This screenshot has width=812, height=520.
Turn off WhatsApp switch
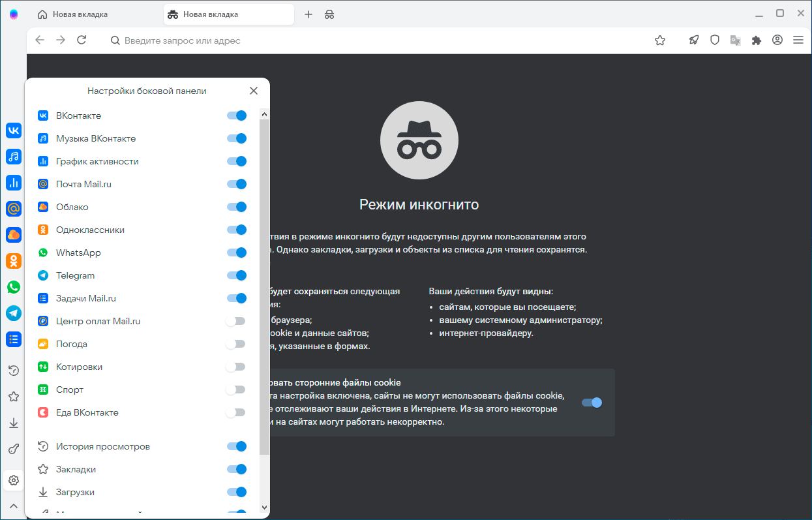coord(237,252)
